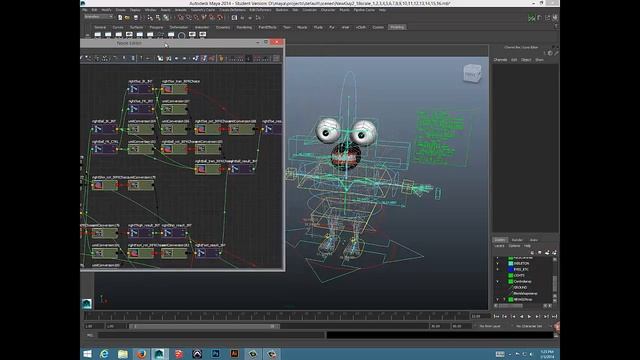The height and width of the screenshot is (360, 640).
Task: Select the rightBall_result_JNT node
Action: (x=242, y=169)
